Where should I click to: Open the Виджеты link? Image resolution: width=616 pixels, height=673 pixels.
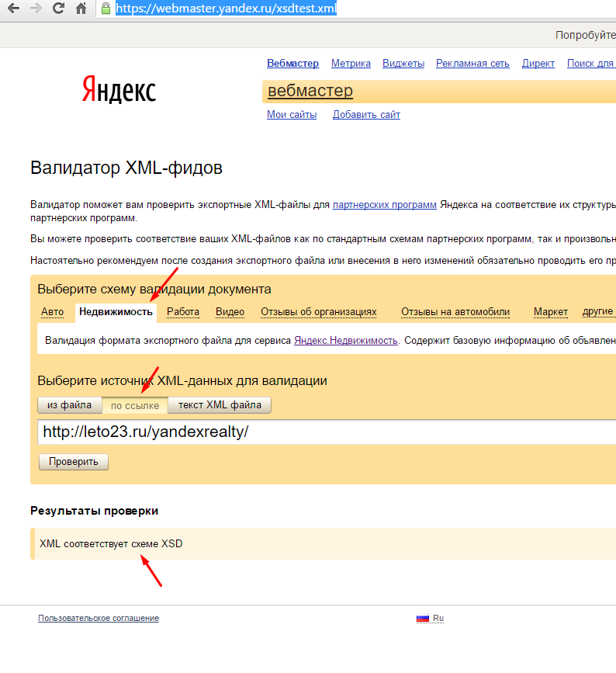coord(403,64)
